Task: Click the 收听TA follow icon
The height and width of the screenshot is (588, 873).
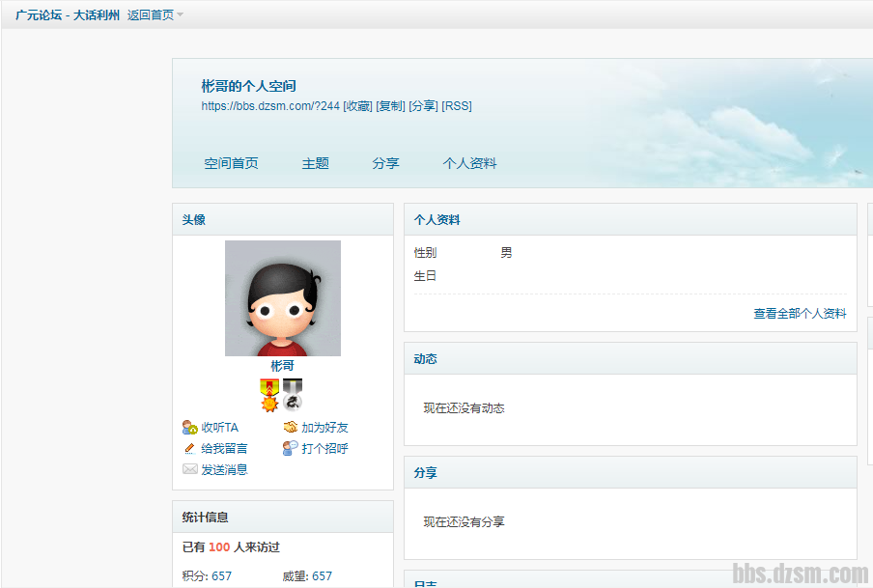Action: tap(190, 428)
